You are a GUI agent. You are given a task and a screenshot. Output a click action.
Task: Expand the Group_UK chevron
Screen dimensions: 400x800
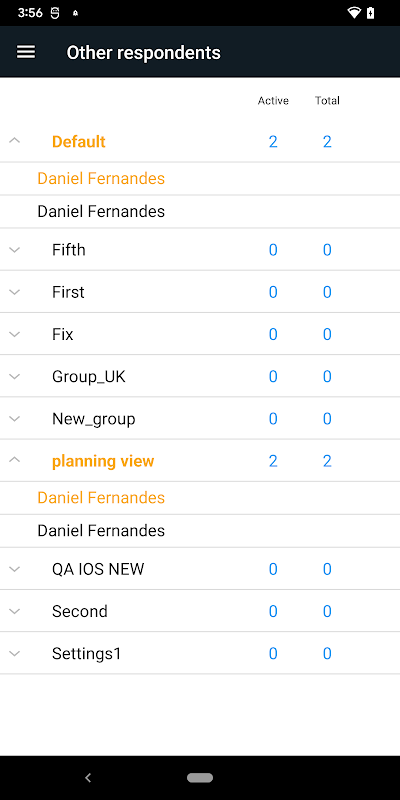point(15,377)
